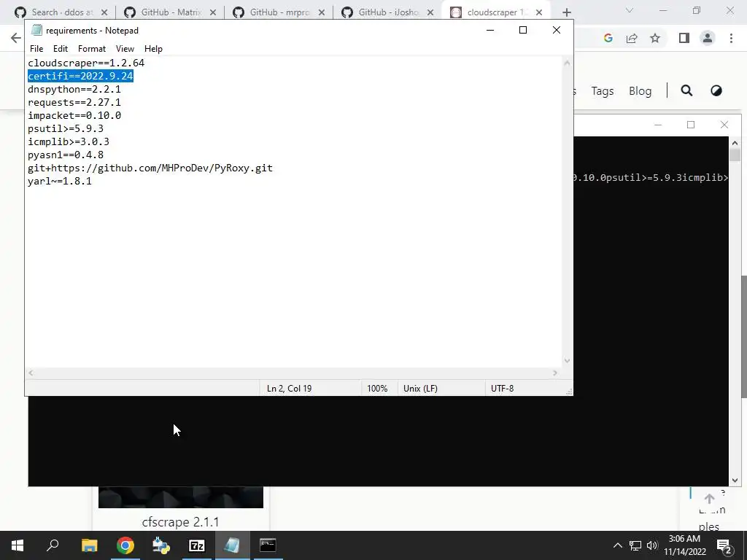Close the 'GitHub - Matrix' Chrome tab
747x560 pixels.
pyautogui.click(x=213, y=12)
